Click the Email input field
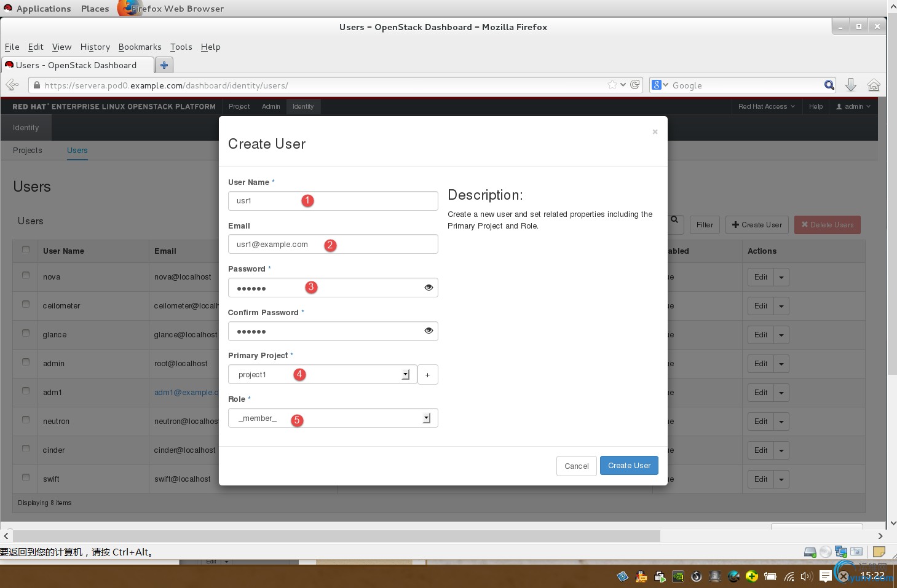The image size is (897, 588). 333,244
